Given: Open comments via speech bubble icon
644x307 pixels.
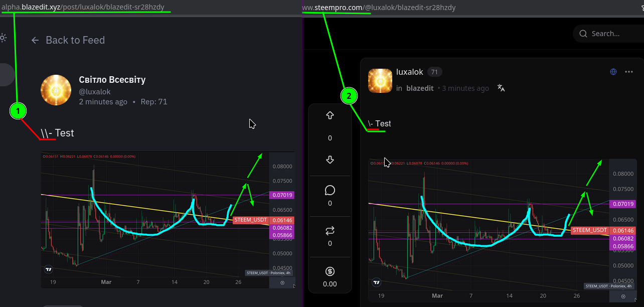Looking at the screenshot, I should click(x=330, y=190).
